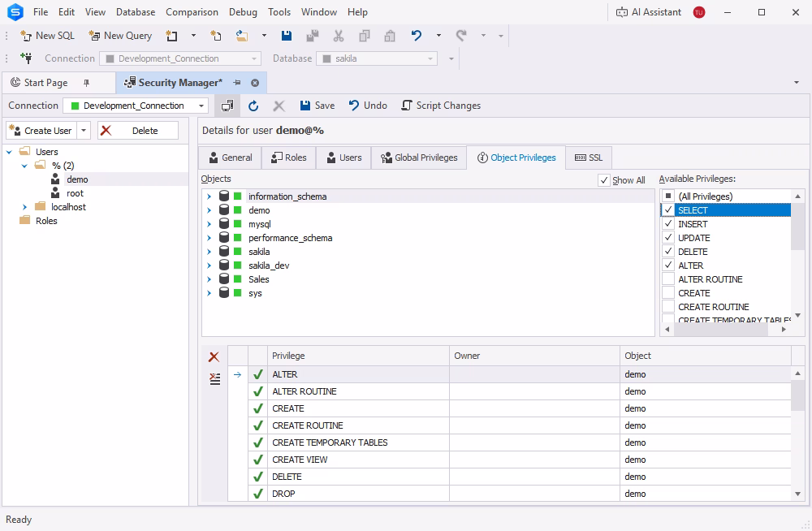The height and width of the screenshot is (531, 812).
Task: Check the CREATE ROUTINE privilege checkbox
Action: click(668, 307)
